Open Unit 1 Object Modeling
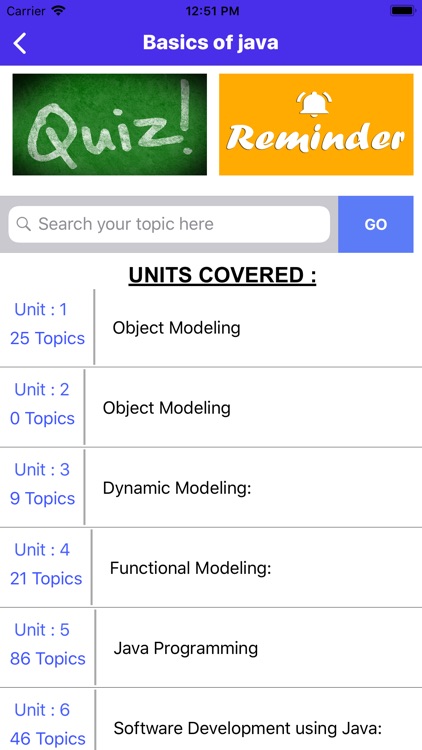422x750 pixels. pos(211,328)
